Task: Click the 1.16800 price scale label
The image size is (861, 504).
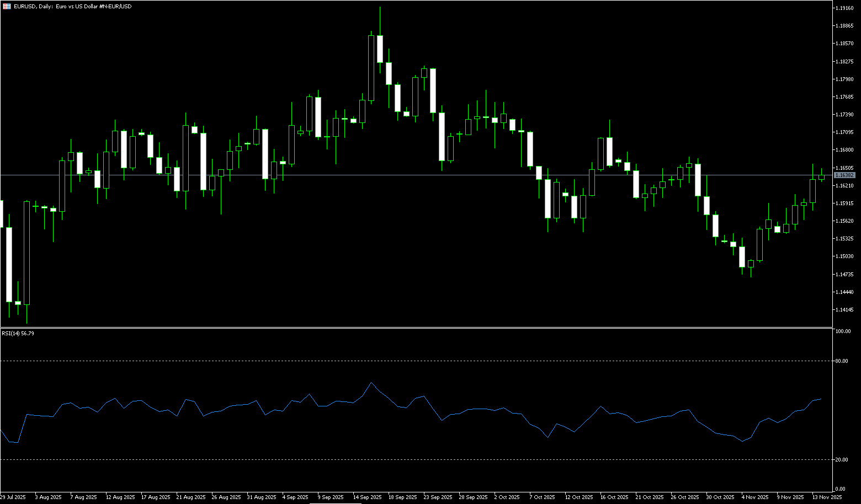Action: click(844, 150)
